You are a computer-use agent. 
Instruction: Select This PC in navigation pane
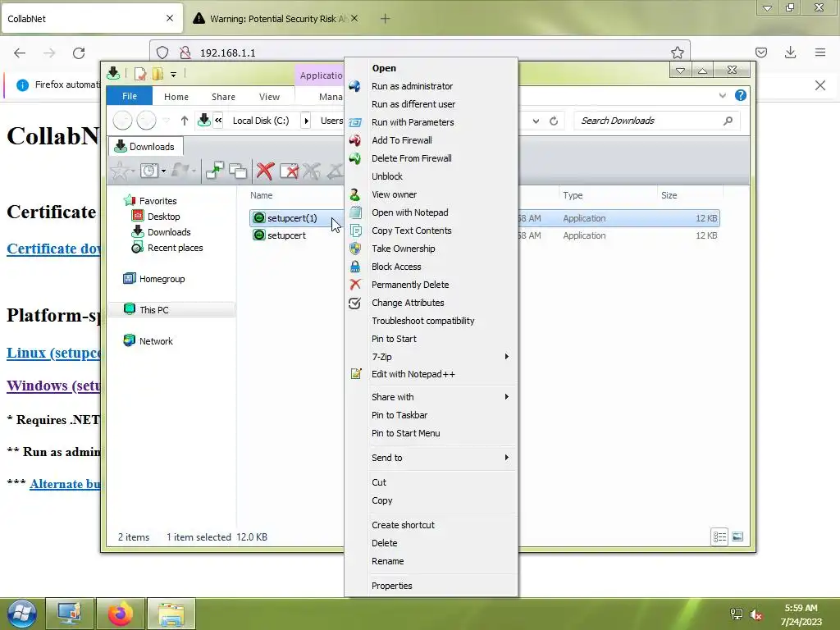[171, 309]
